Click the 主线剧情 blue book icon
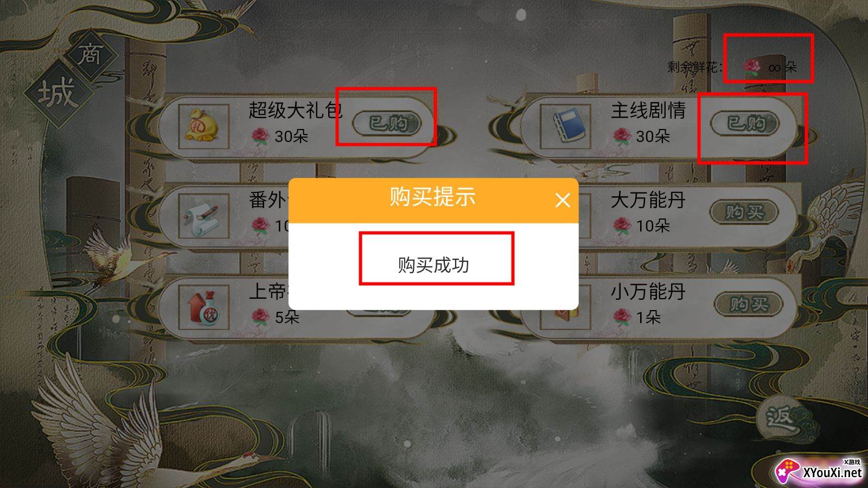The image size is (868, 488). 565,127
